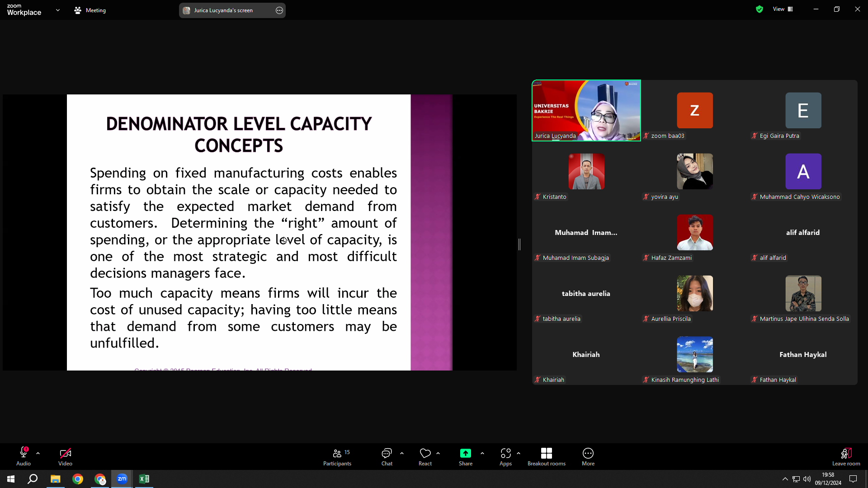Select Muhammad Cahyo Wicaksono's avatar
Image resolution: width=868 pixels, height=488 pixels.
click(803, 171)
